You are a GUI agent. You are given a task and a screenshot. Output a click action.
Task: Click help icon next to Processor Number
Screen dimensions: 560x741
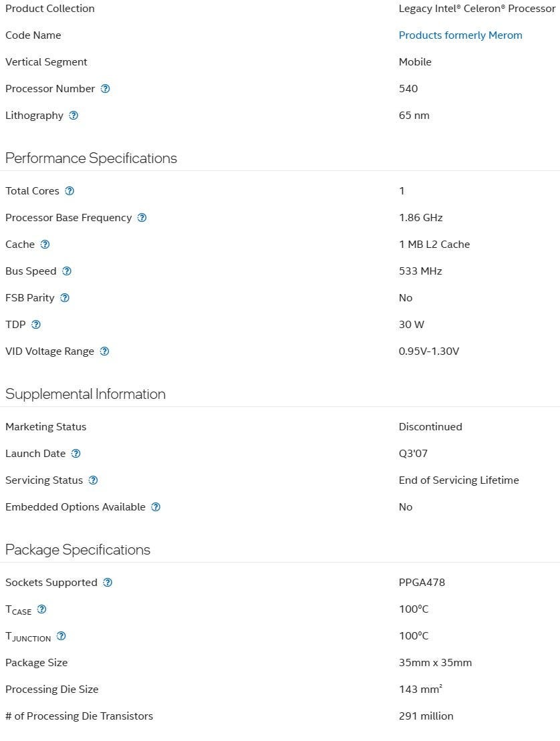[x=105, y=89]
